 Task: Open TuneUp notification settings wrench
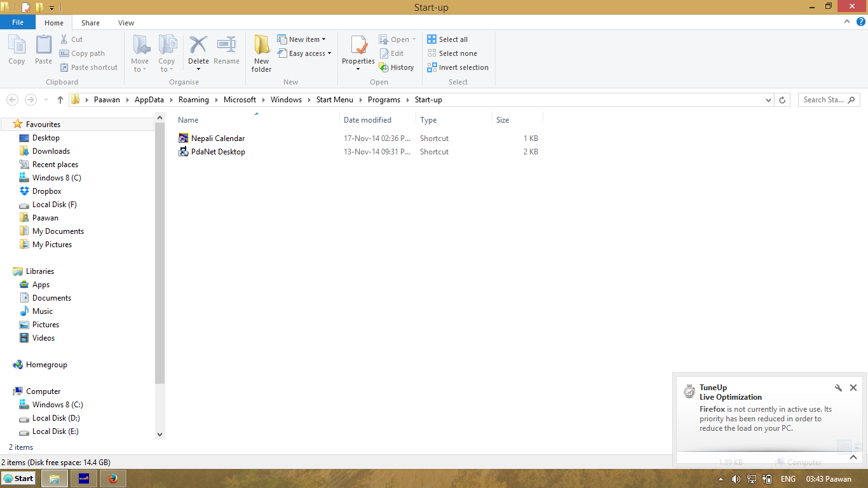coord(839,388)
